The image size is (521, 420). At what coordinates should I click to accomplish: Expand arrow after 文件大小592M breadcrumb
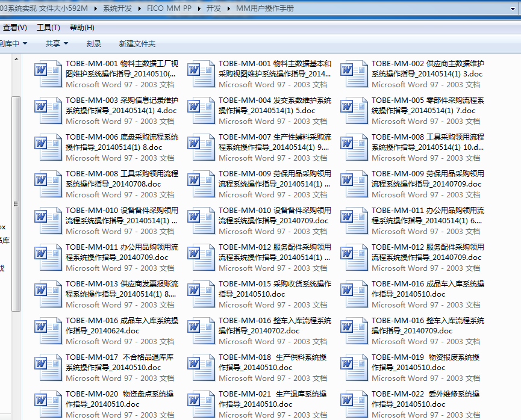tap(96, 8)
